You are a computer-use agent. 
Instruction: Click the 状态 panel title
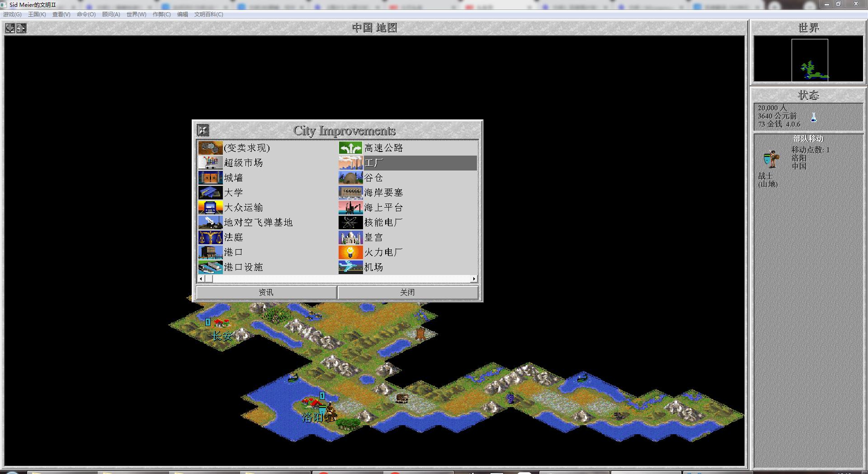pos(808,95)
